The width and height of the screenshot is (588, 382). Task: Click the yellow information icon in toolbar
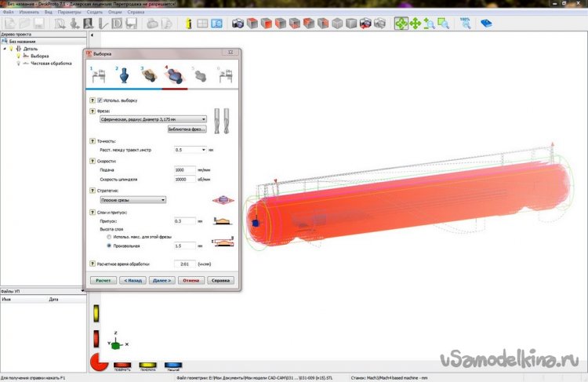tap(188, 24)
